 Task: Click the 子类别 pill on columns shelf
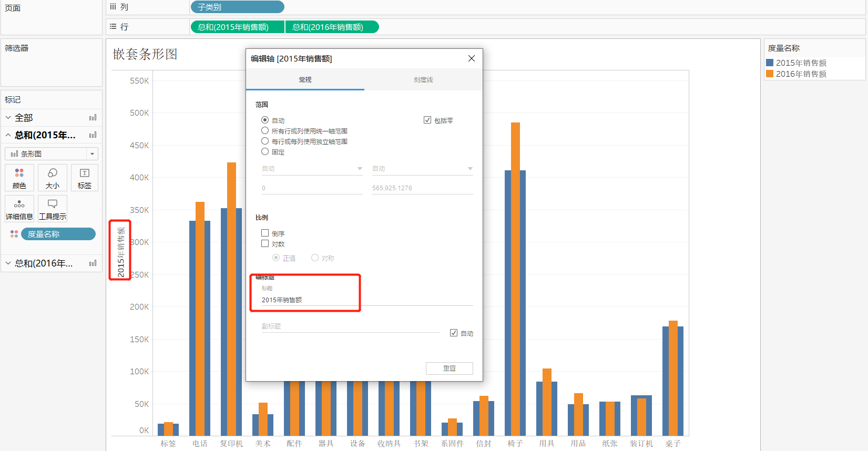pos(238,7)
